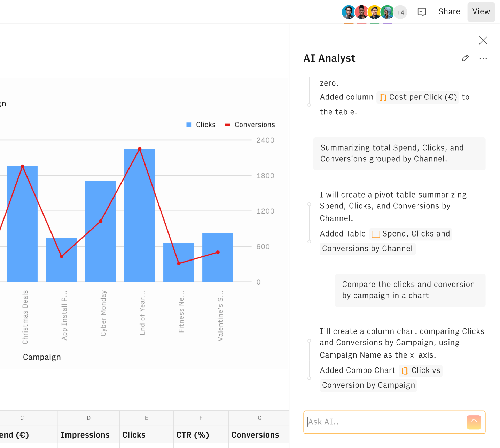Click the Christmas Deals conversions data point

(23, 166)
